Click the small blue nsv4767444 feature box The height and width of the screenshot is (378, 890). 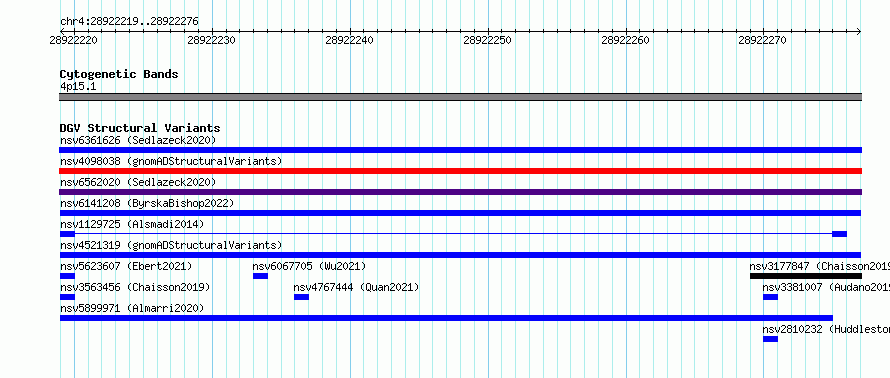[301, 297]
